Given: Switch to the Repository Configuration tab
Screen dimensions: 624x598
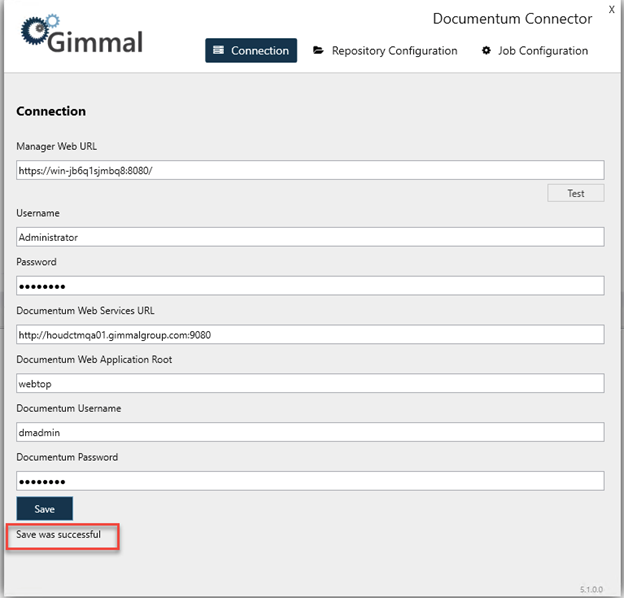Looking at the screenshot, I should (x=385, y=51).
